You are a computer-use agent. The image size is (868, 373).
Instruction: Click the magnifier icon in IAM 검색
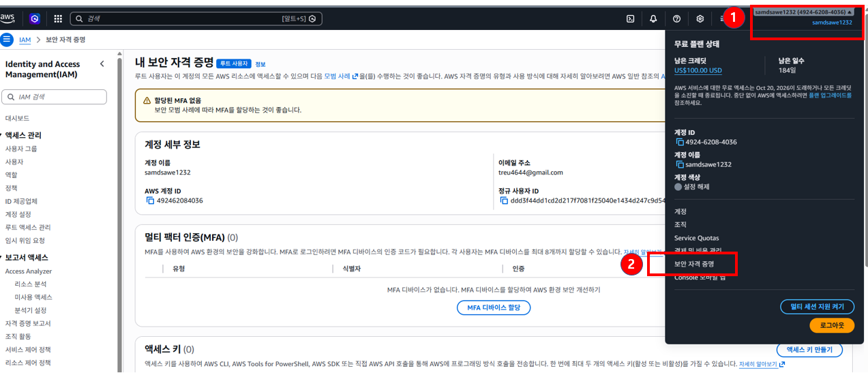11,98
